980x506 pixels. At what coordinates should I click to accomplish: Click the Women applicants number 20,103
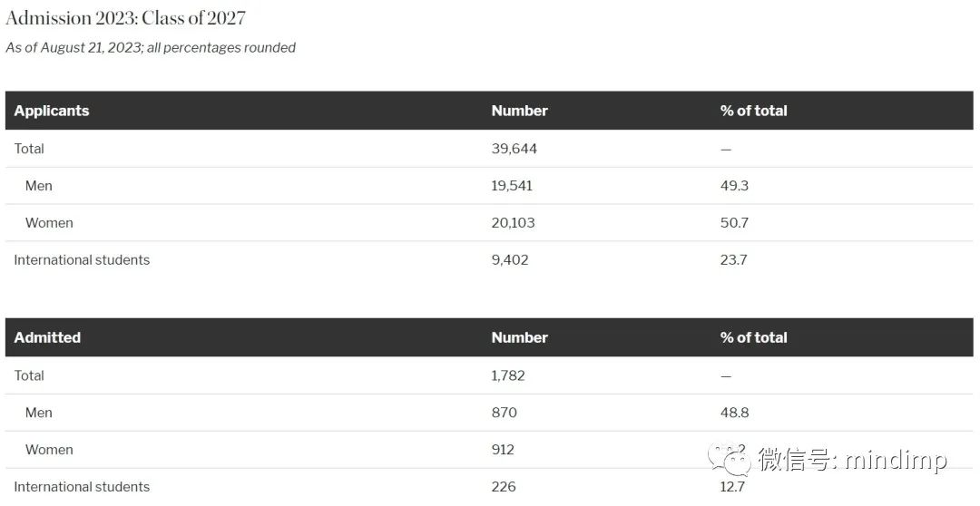[513, 223]
